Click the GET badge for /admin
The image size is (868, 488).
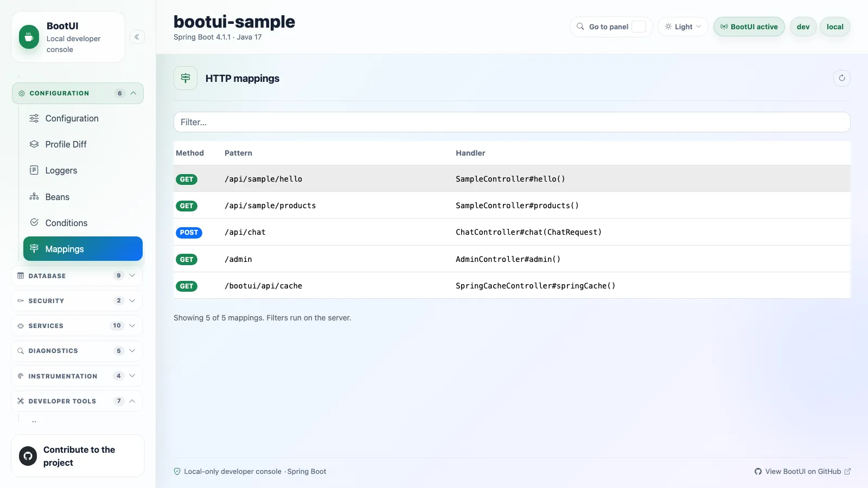coord(186,260)
